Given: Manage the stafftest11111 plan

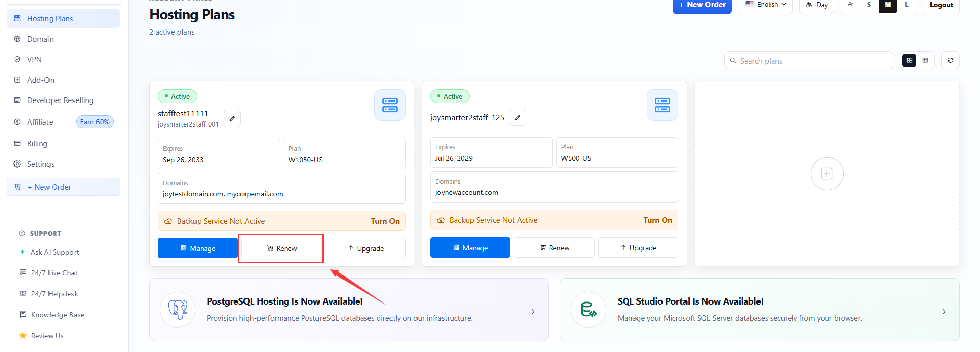Looking at the screenshot, I should (x=198, y=248).
